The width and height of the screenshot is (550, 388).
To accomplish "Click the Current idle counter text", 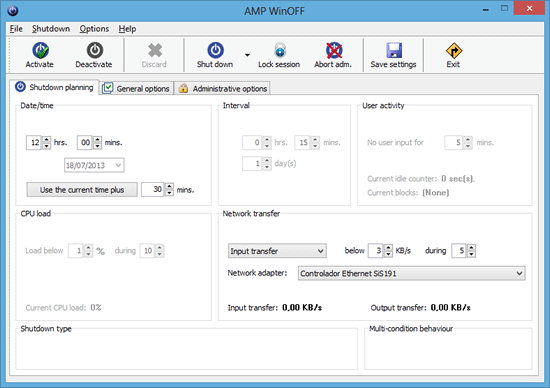I will tap(421, 179).
